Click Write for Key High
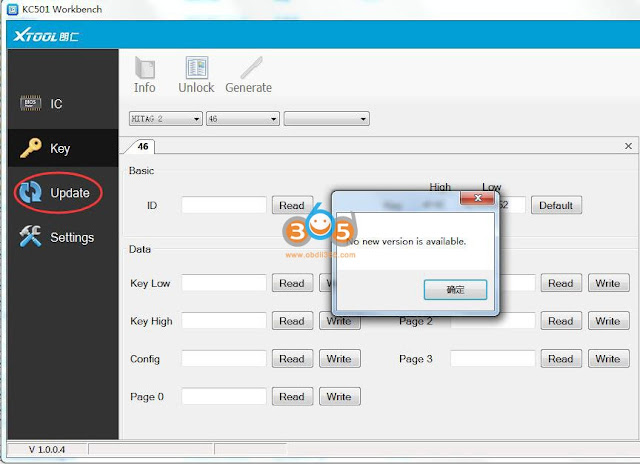Viewport: 640px width, 464px height. (x=340, y=321)
